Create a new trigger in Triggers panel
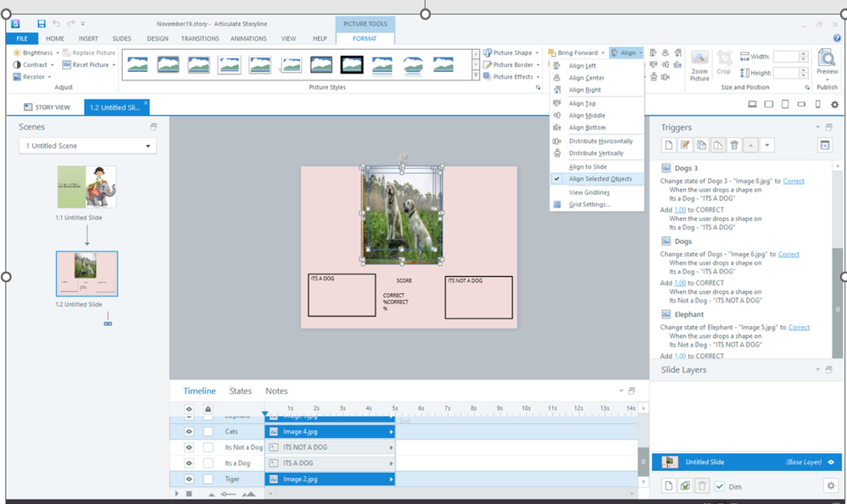847x504 pixels. (x=667, y=146)
